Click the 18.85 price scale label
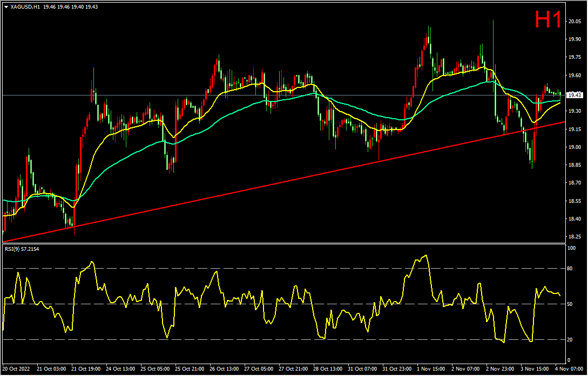 [x=575, y=165]
